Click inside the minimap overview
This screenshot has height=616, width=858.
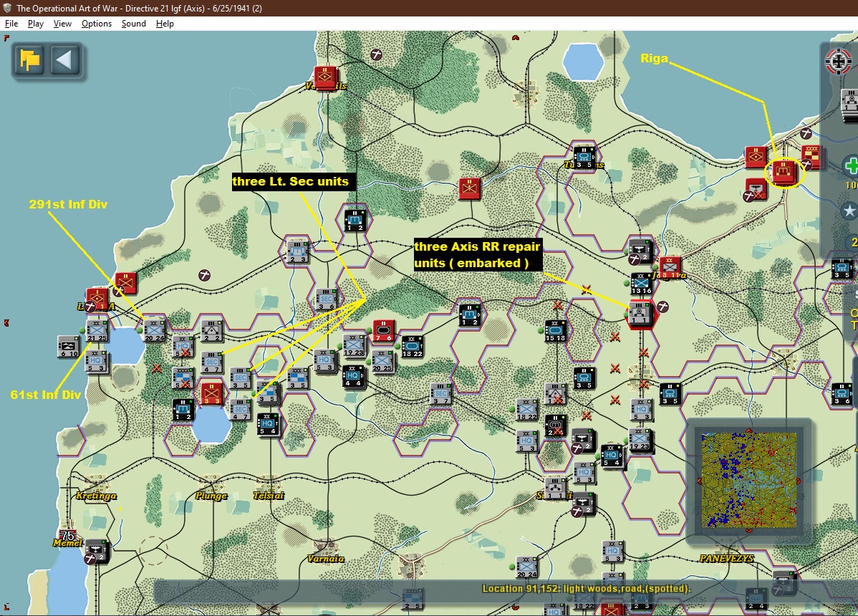[748, 481]
